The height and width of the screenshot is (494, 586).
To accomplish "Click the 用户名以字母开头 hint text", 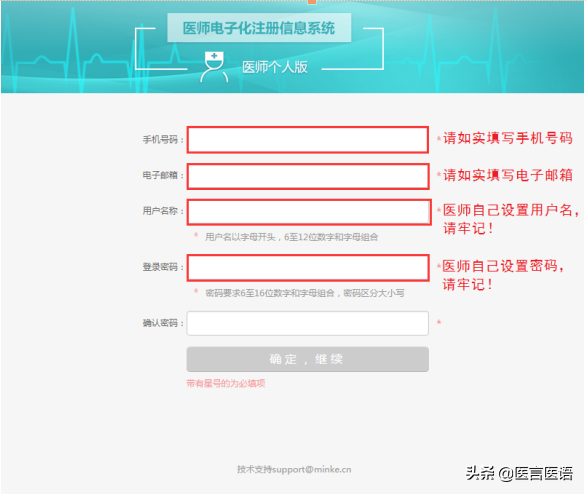I will [x=292, y=237].
